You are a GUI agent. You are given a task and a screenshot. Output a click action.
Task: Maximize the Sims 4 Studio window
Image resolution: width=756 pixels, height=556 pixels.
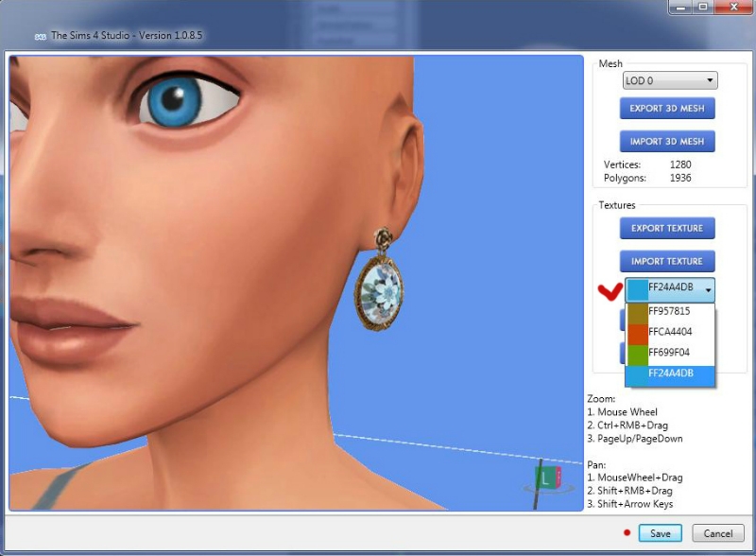704,8
